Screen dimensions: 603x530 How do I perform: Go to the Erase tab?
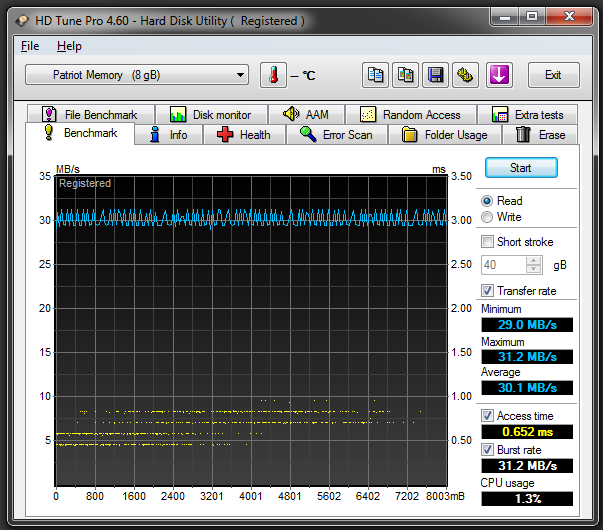coord(541,135)
